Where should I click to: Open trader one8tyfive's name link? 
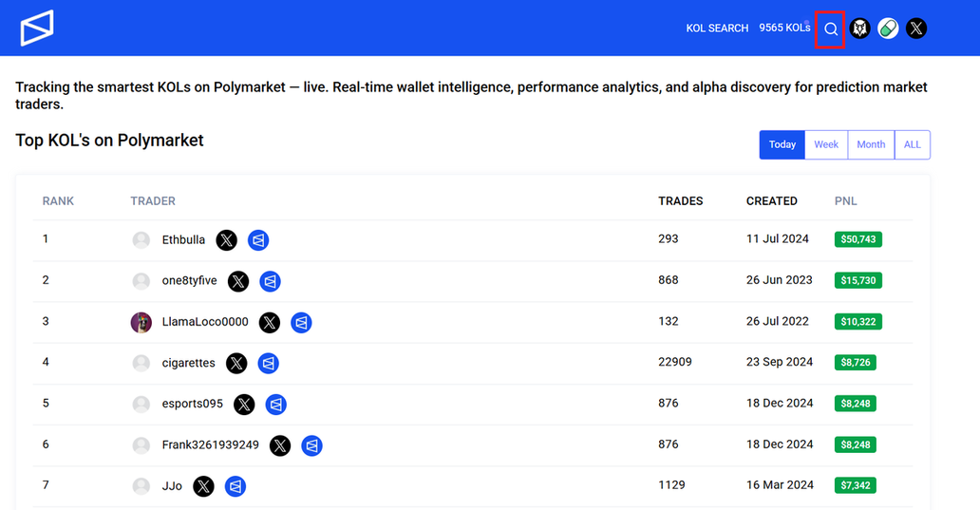tap(189, 281)
